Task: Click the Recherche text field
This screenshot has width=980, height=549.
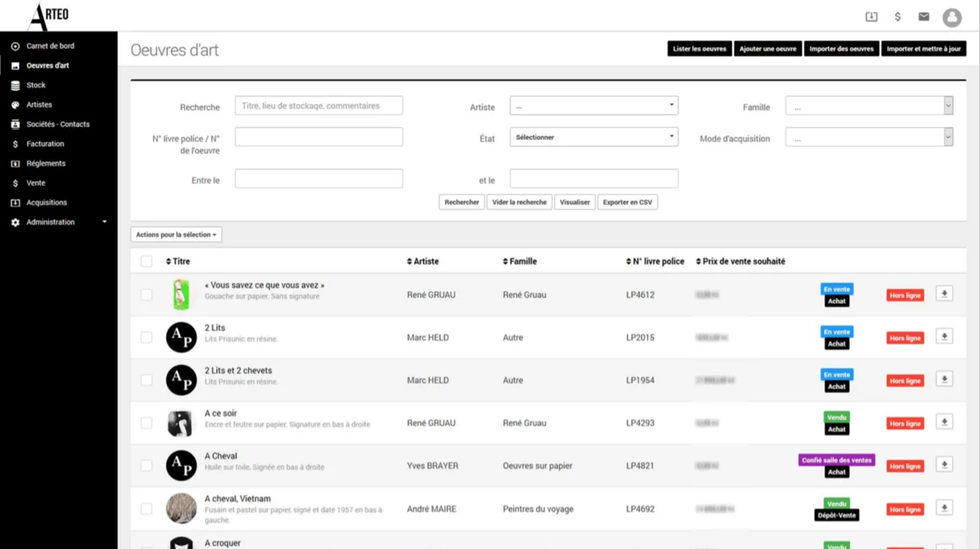Action: (x=319, y=106)
